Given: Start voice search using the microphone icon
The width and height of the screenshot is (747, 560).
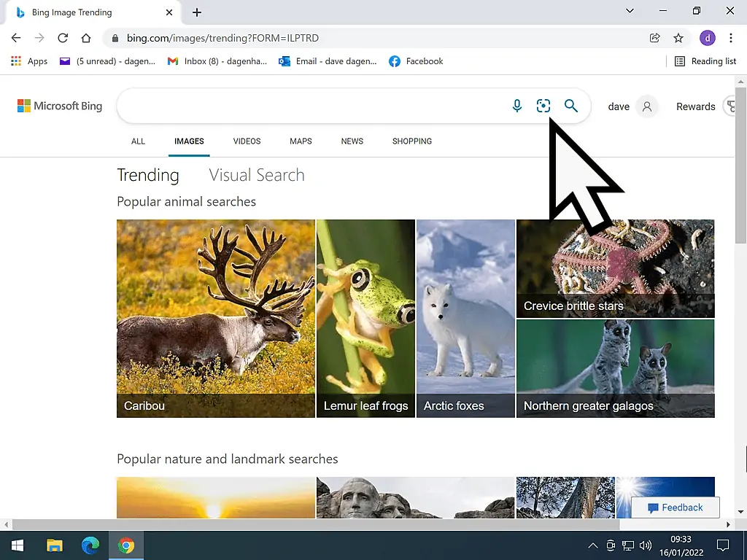Looking at the screenshot, I should coord(517,106).
